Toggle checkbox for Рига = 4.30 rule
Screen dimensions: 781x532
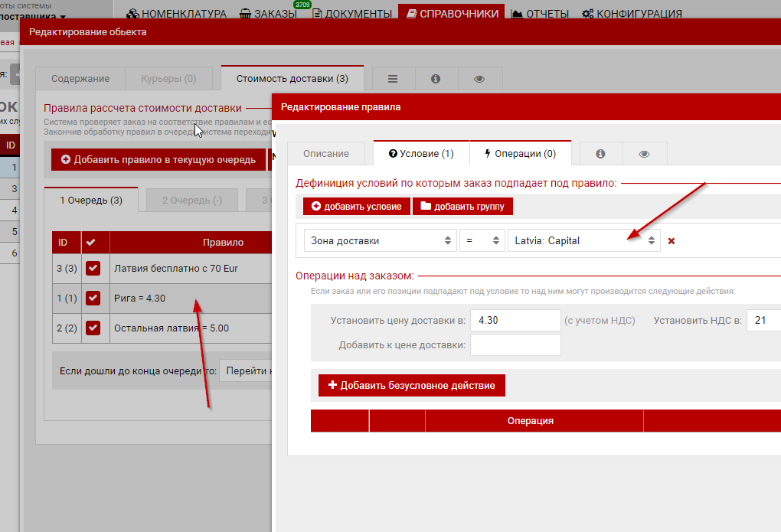click(x=93, y=298)
